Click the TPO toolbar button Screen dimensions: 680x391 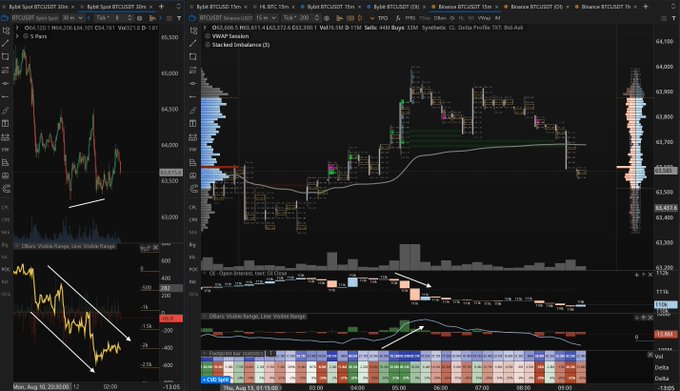coord(382,18)
